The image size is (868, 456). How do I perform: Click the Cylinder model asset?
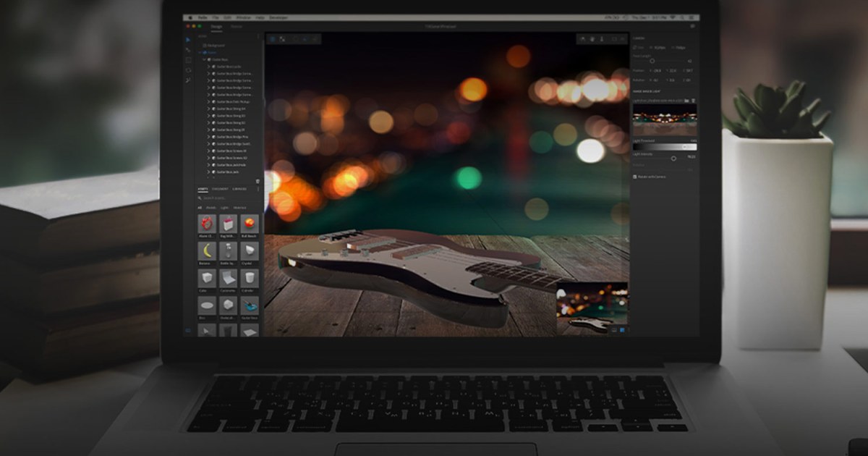coord(249,278)
